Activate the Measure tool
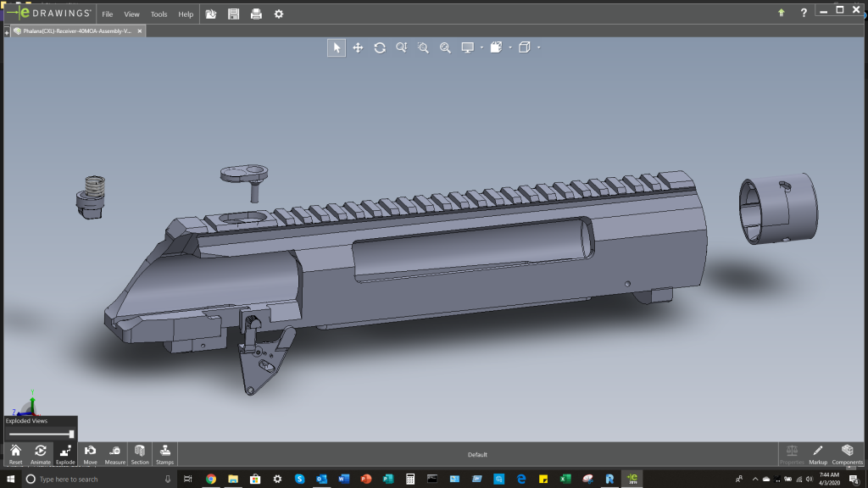This screenshot has height=488, width=868. [115, 454]
